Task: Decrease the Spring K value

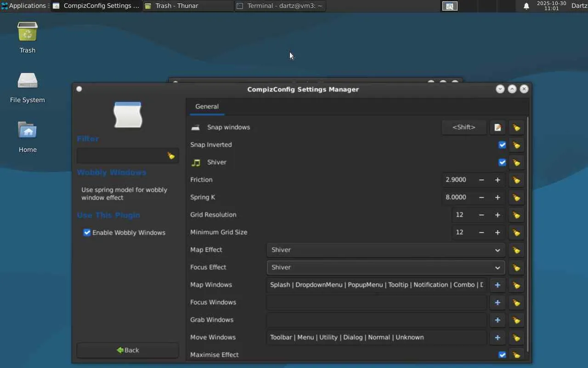Action: [x=481, y=197]
